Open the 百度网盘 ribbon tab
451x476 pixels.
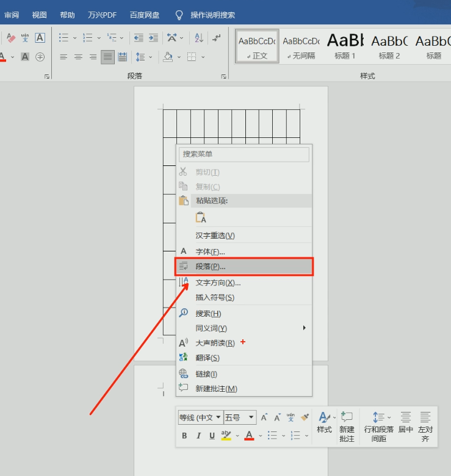[x=145, y=15]
